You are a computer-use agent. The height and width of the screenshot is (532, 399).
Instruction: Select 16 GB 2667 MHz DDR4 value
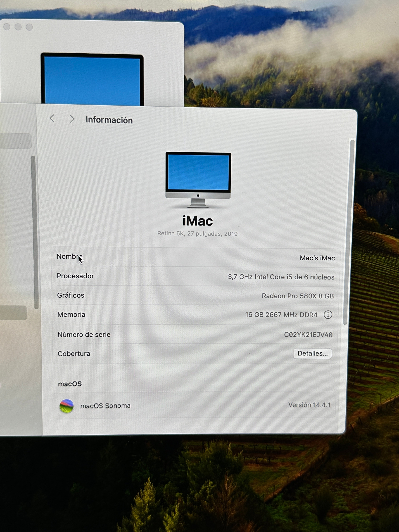(x=281, y=315)
